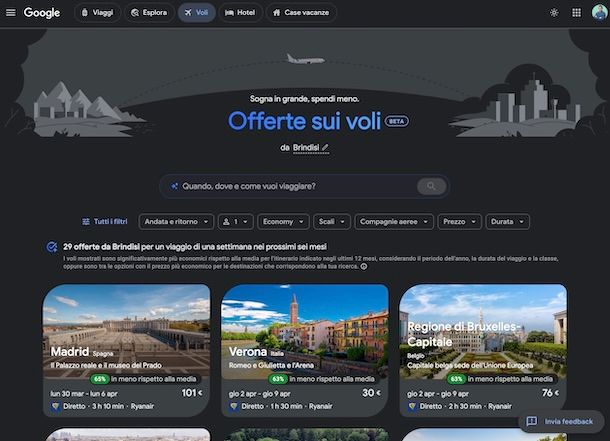Click the search magnifier button

tap(431, 186)
